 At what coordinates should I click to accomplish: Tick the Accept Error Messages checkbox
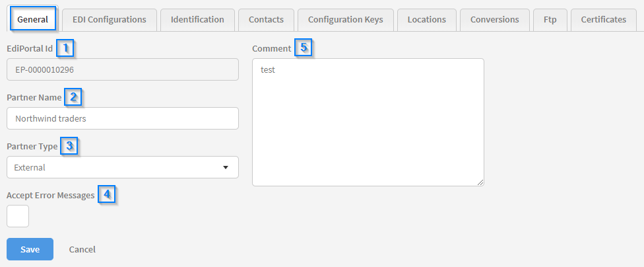click(x=18, y=216)
